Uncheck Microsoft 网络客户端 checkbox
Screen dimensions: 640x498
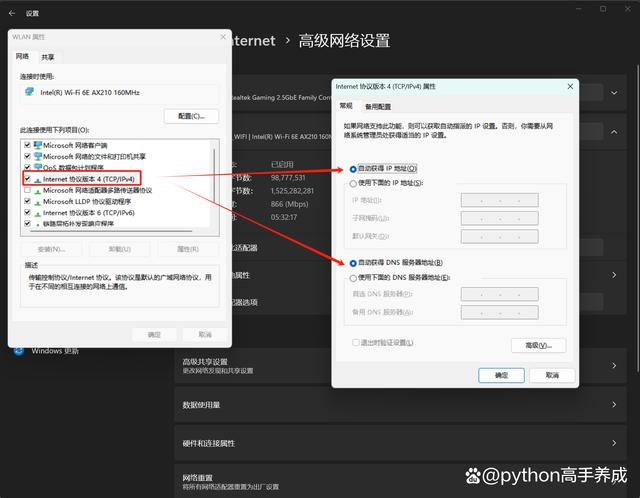tap(27, 145)
